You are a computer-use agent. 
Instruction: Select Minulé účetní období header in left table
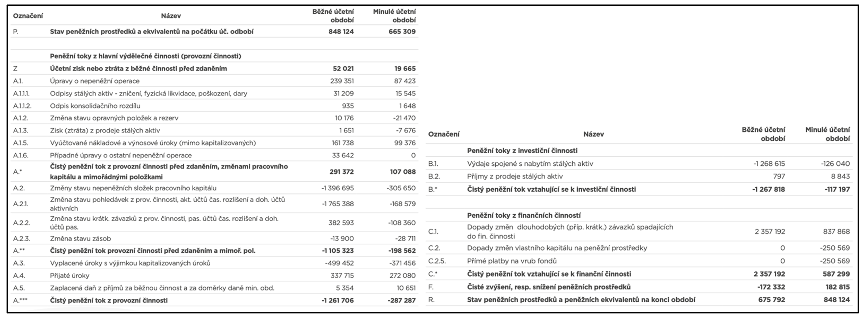point(394,16)
